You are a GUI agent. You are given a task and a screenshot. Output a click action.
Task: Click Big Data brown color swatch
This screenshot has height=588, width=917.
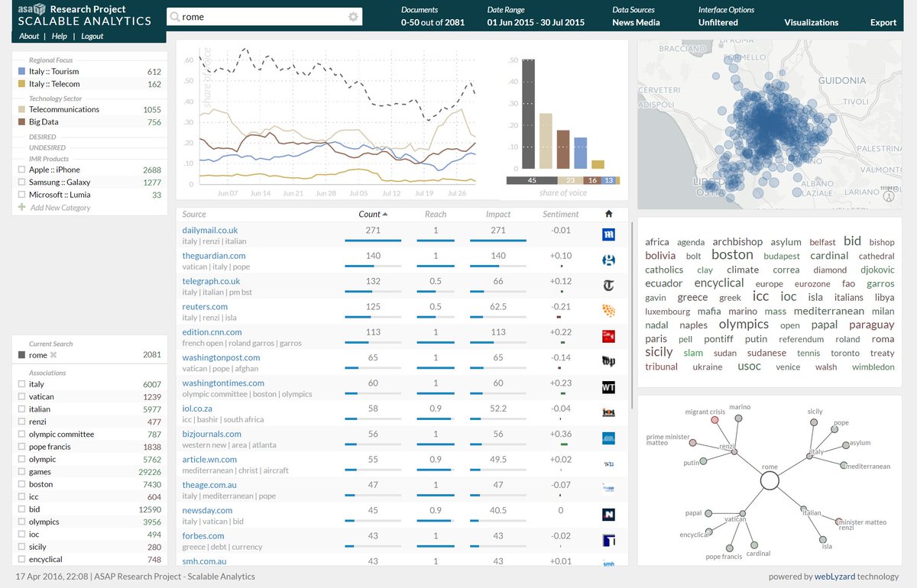[x=21, y=121]
